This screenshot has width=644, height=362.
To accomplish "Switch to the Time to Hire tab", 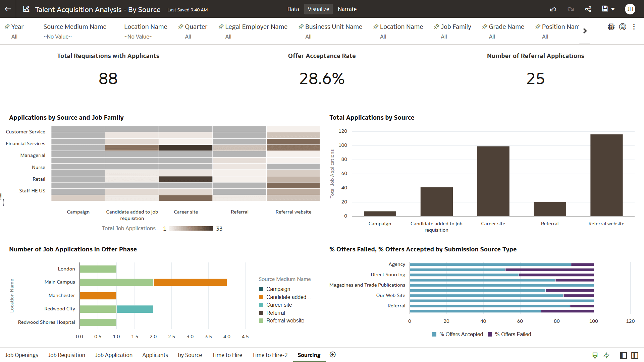I will [227, 355].
